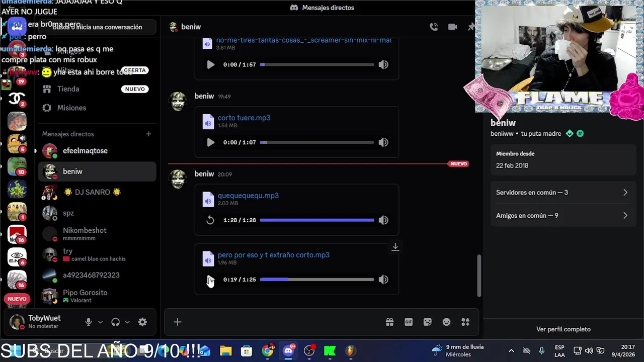Play the corto tuere.mp3 audio
This screenshot has width=644, height=362.
[x=210, y=142]
